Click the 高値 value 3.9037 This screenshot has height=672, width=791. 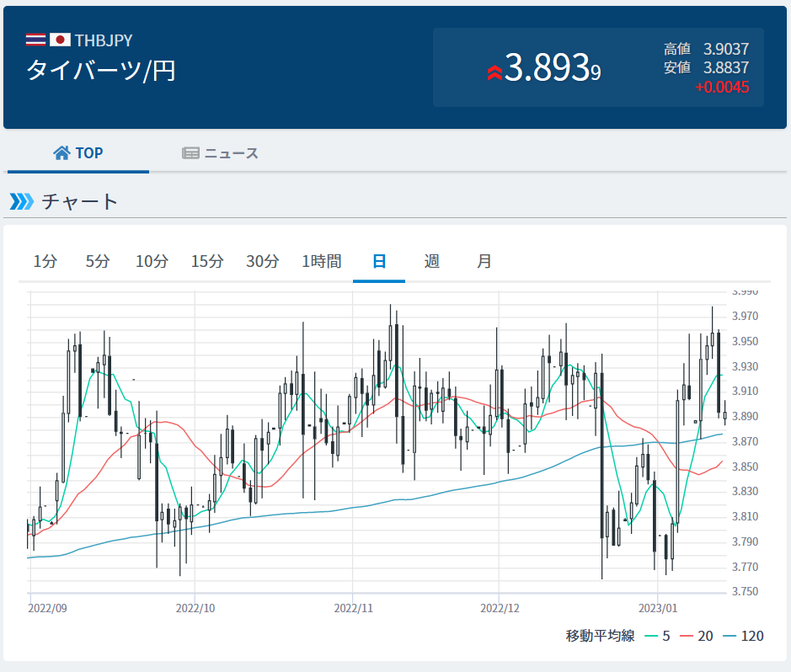726,49
